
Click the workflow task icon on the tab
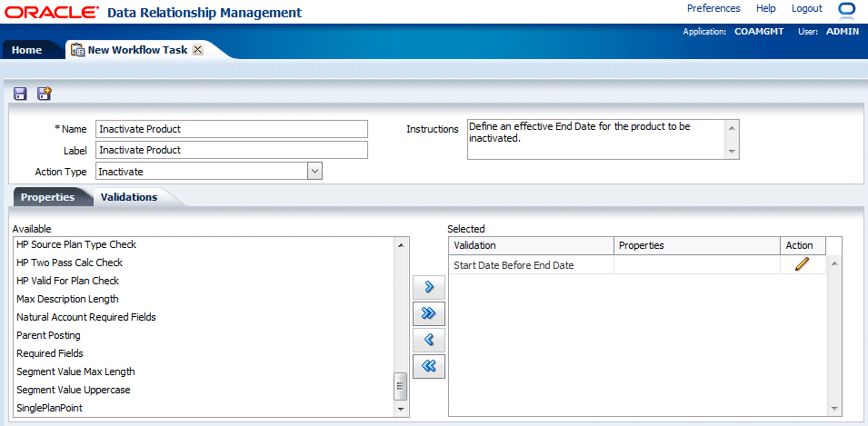pos(77,50)
